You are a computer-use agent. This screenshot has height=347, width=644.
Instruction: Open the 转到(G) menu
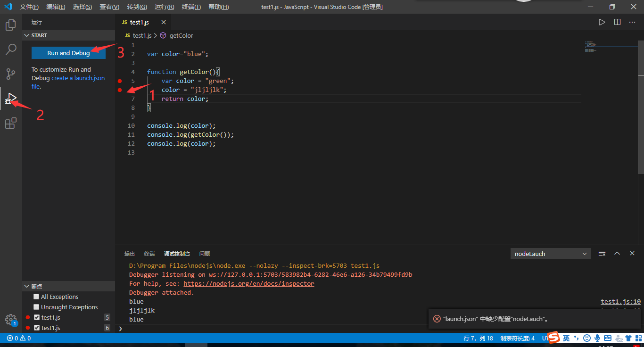pyautogui.click(x=137, y=7)
